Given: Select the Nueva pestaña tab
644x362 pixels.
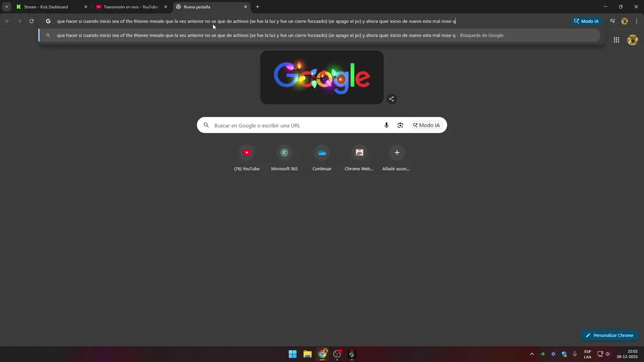Looking at the screenshot, I should (x=212, y=7).
